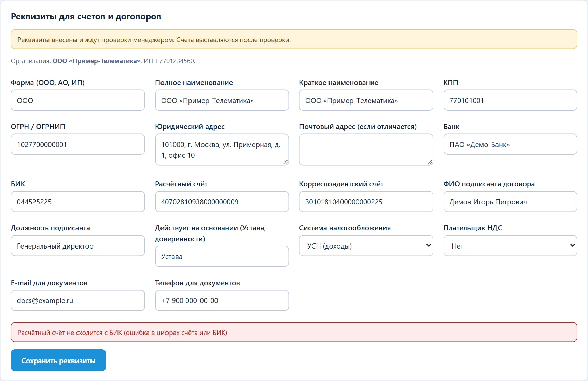Select the Банк input field
Screen dimensions: 588x381
[510, 144]
